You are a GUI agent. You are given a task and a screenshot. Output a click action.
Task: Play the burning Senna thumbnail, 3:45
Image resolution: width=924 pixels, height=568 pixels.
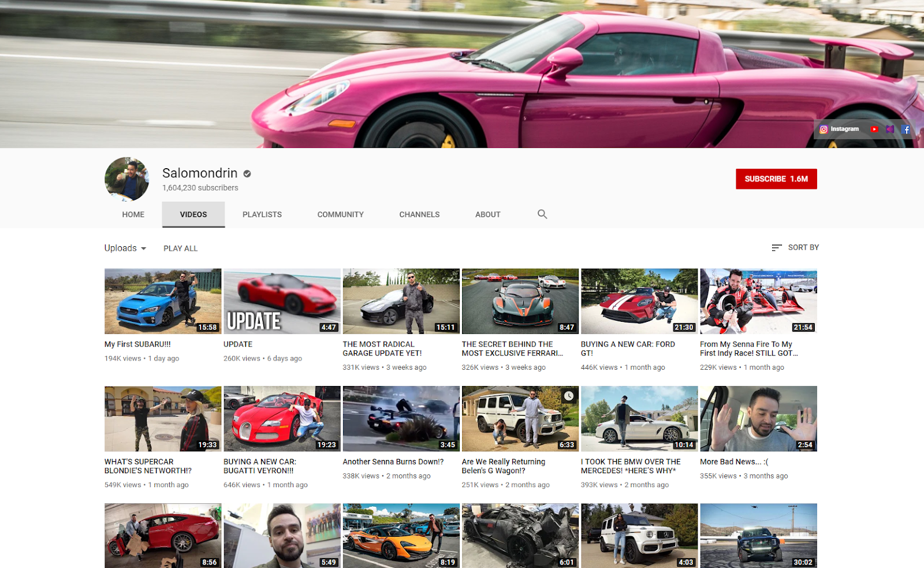click(x=401, y=419)
